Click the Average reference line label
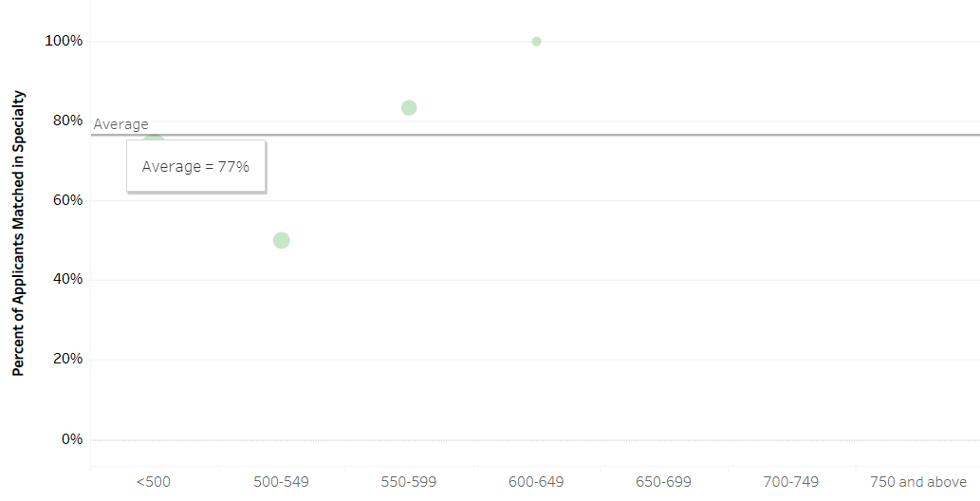The width and height of the screenshot is (980, 501). point(121,124)
